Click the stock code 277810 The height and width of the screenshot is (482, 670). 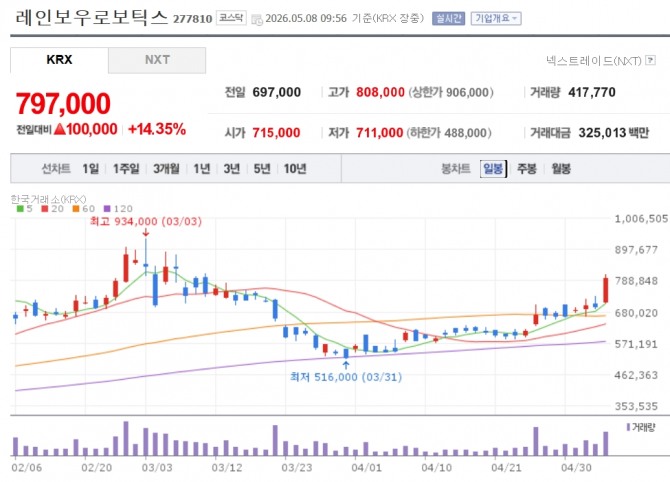click(x=192, y=19)
